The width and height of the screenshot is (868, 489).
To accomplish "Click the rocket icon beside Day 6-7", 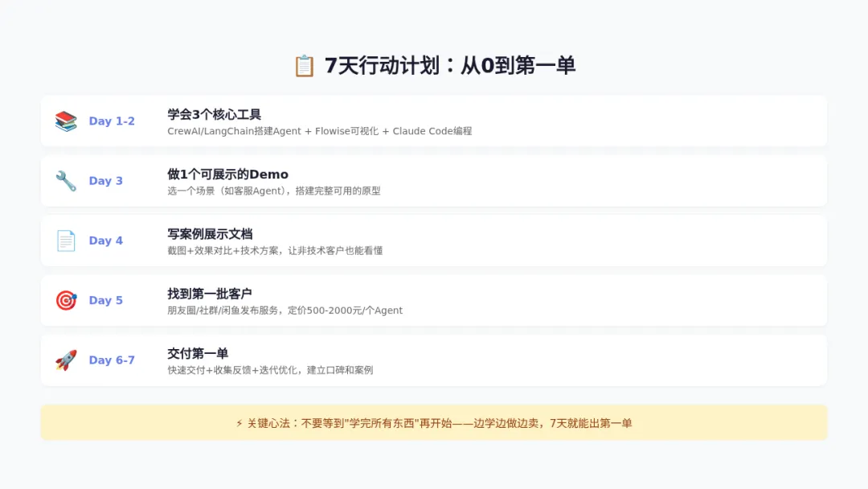I will (66, 360).
